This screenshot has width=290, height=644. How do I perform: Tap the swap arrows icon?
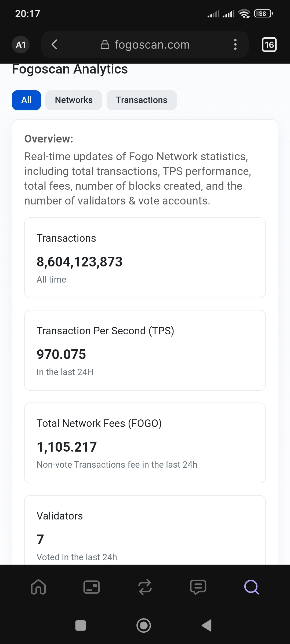pos(145,587)
